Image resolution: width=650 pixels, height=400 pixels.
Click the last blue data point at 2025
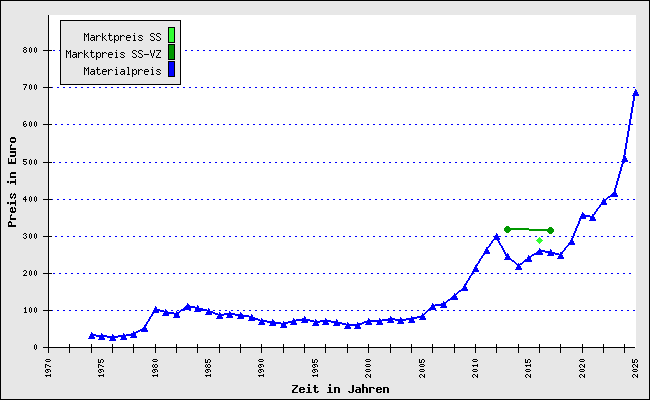635,93
